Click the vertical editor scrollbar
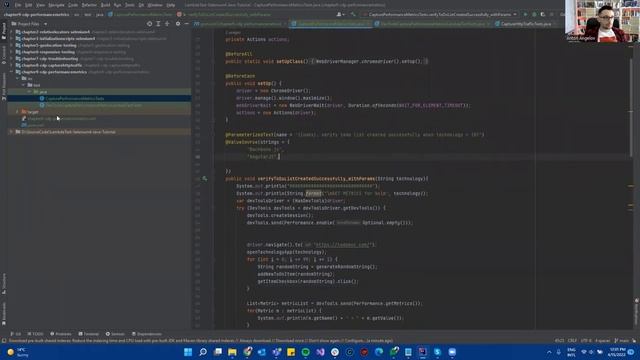640x360 pixels. [x=631, y=107]
